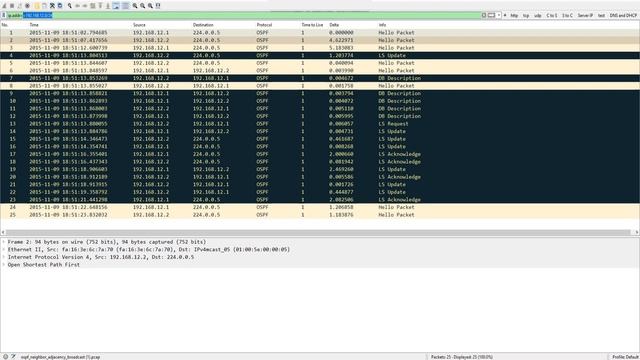Sort by the Delta column header
The image size is (640, 360).
click(334, 25)
